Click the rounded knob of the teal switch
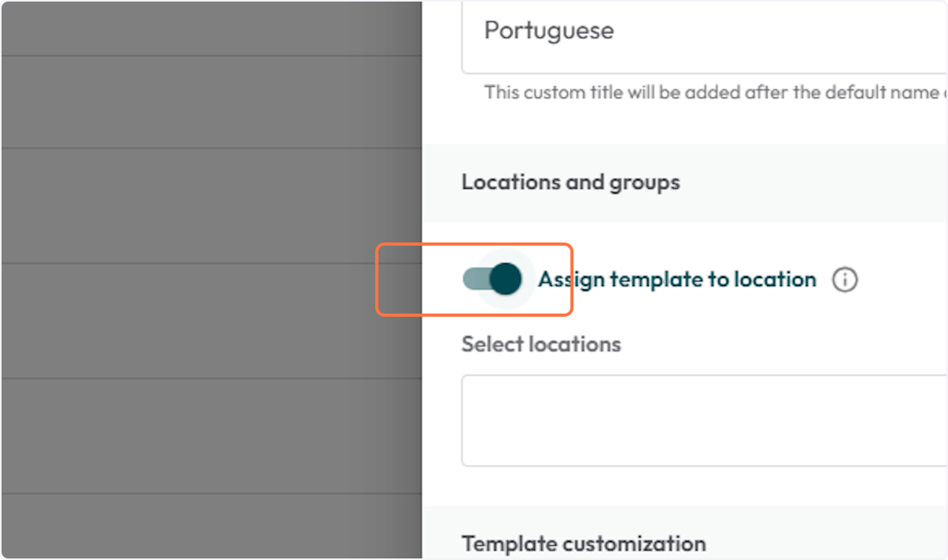Screen dimensions: 948x560 click(506, 279)
